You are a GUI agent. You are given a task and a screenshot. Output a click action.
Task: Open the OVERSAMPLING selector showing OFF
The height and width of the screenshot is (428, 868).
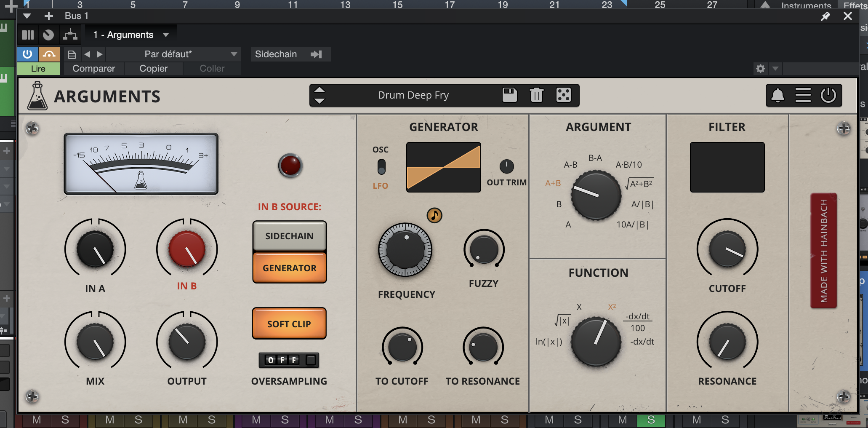click(289, 360)
